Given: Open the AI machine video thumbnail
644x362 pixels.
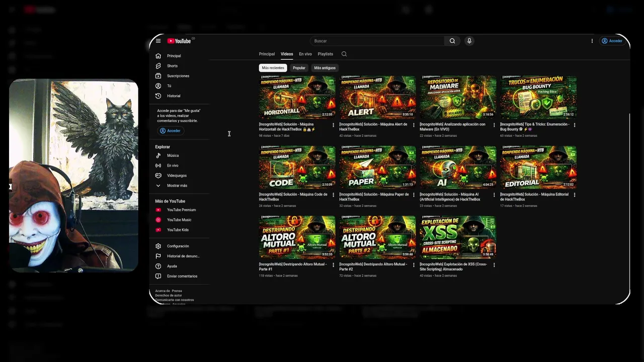Looking at the screenshot, I should click(458, 167).
